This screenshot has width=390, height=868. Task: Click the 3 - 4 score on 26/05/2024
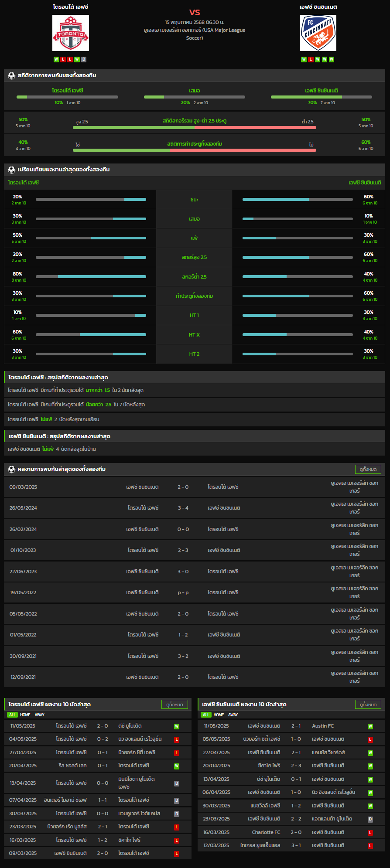[x=183, y=508]
